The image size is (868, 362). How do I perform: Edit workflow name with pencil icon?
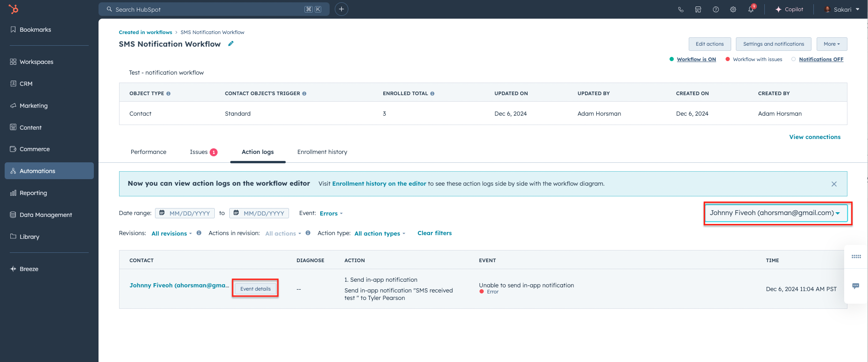point(231,43)
